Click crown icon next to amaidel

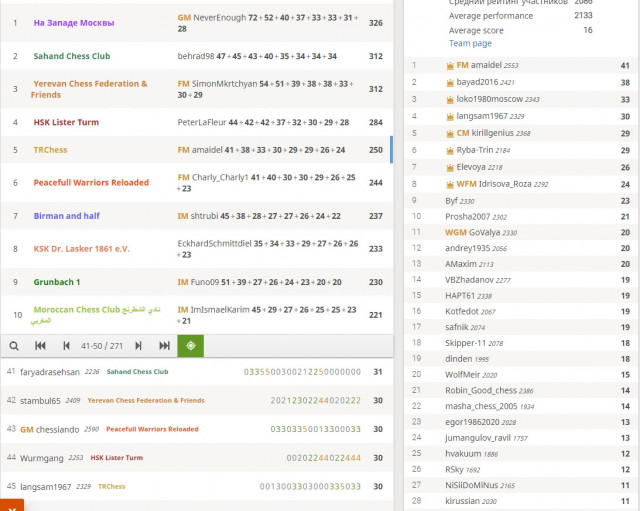pos(450,66)
